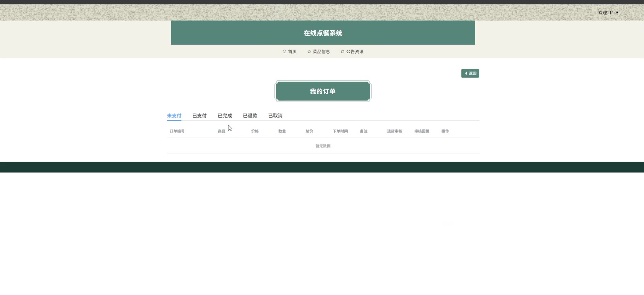Viewport: 644px width, 295px height.
Task: Click the 我的订单 heading
Action: pyautogui.click(x=323, y=91)
